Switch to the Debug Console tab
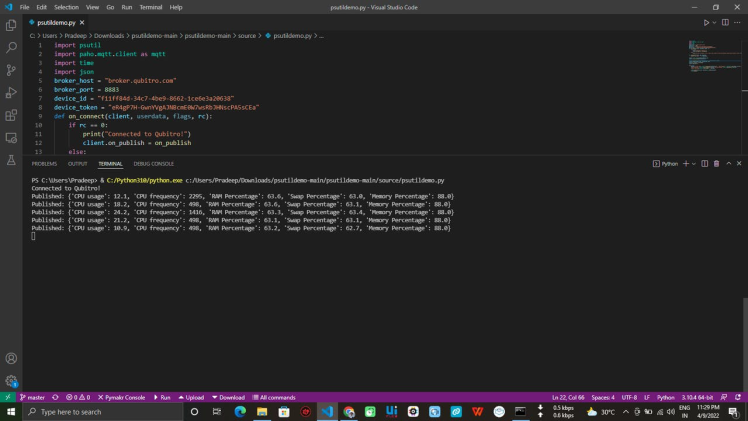 (x=153, y=163)
